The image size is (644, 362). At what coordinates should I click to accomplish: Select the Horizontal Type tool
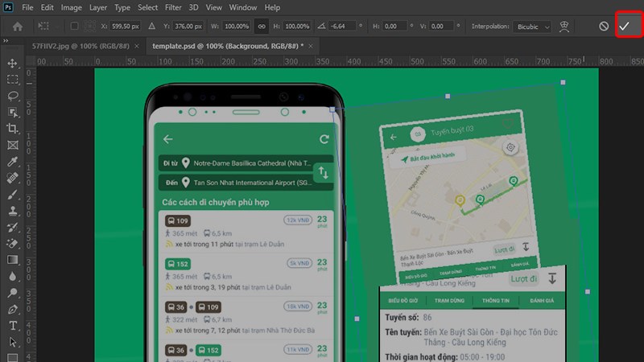point(12,325)
